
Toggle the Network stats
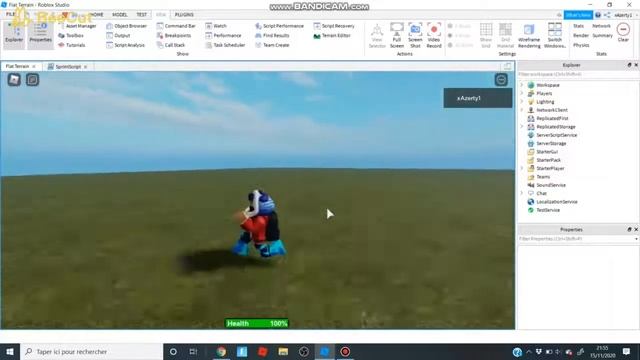pyautogui.click(x=601, y=26)
